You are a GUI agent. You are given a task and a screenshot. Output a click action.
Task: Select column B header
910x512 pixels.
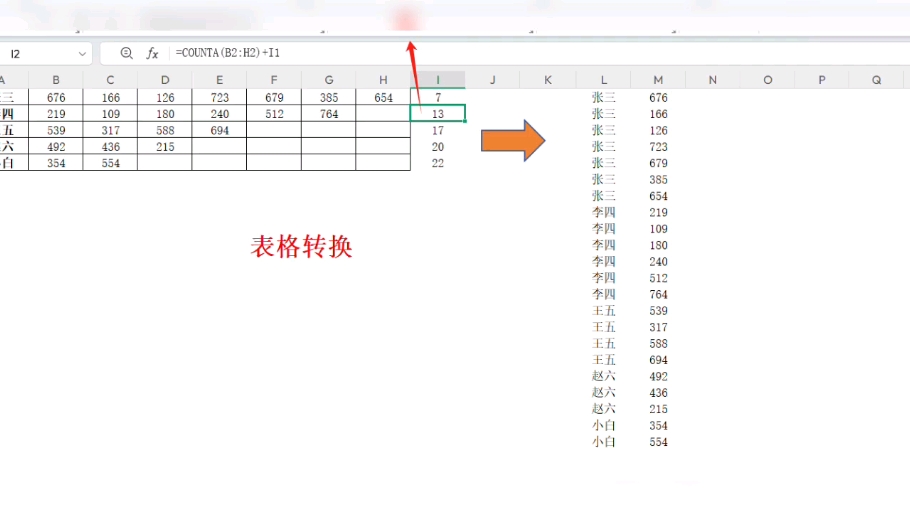tap(56, 80)
